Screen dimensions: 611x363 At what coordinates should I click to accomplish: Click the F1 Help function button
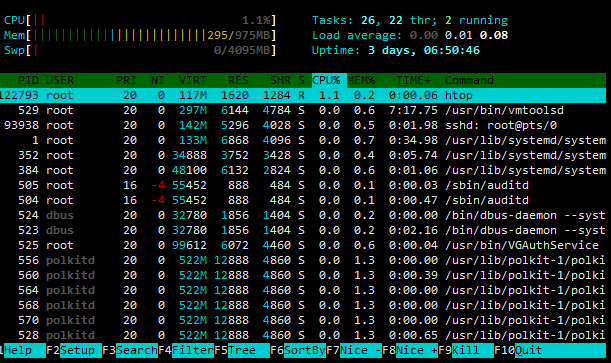point(23,350)
